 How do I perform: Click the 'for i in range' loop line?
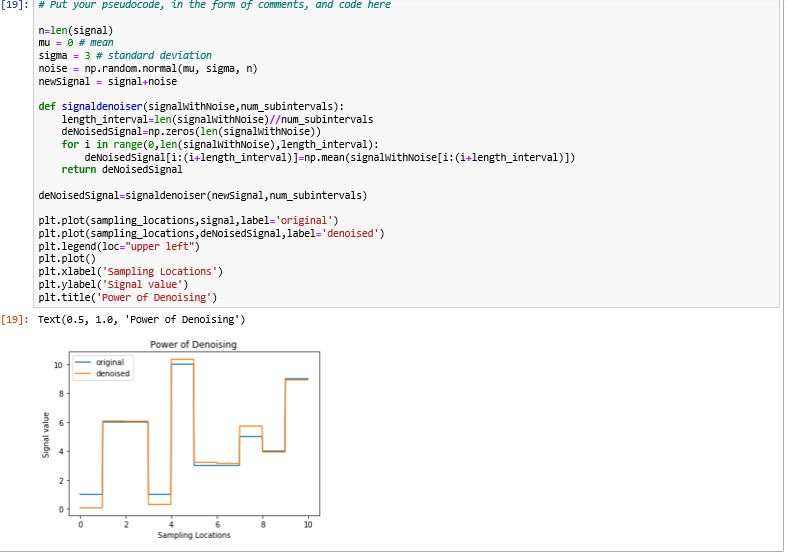pyautogui.click(x=220, y=145)
